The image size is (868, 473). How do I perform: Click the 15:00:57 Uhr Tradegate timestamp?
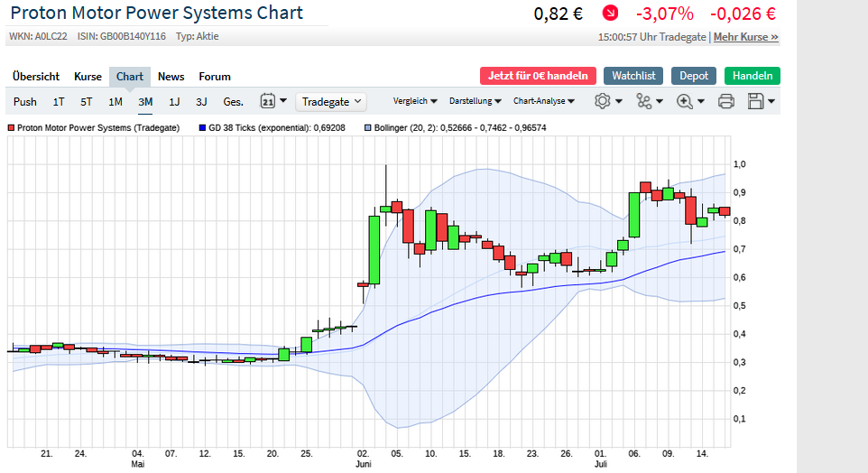tap(651, 37)
